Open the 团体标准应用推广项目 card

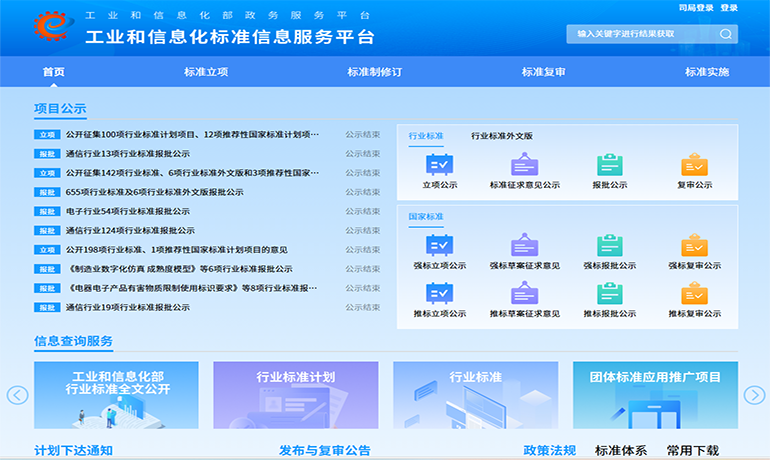[655, 395]
